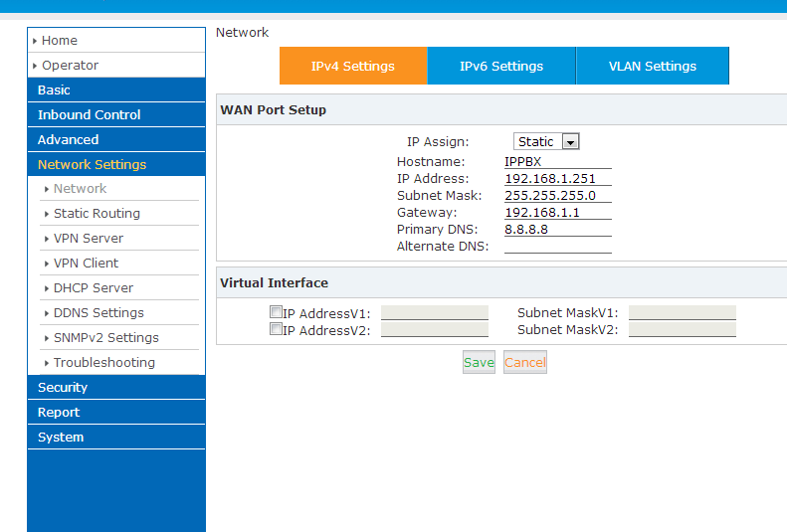Open the Static Routing page
This screenshot has height=532, width=787.
pyautogui.click(x=97, y=214)
